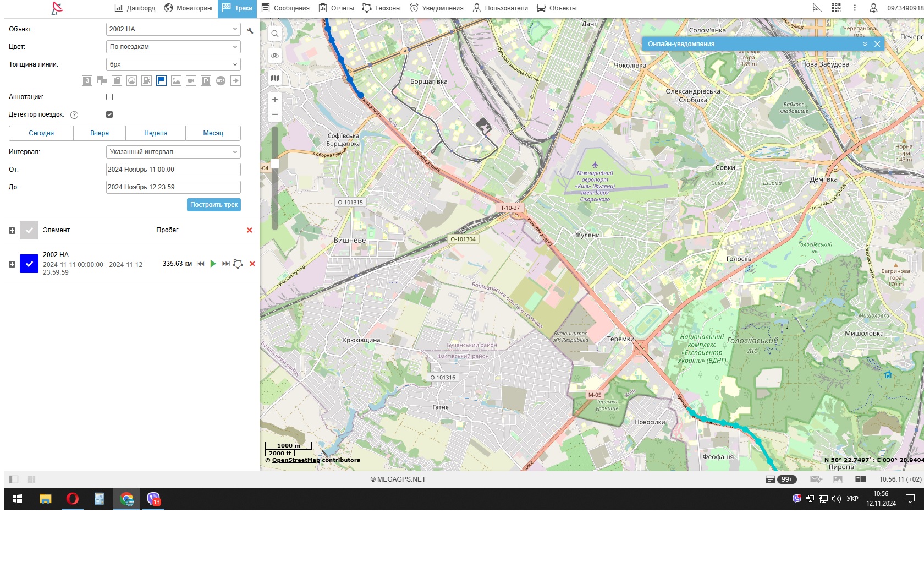Toggle the parking markers icon

pyautogui.click(x=206, y=81)
